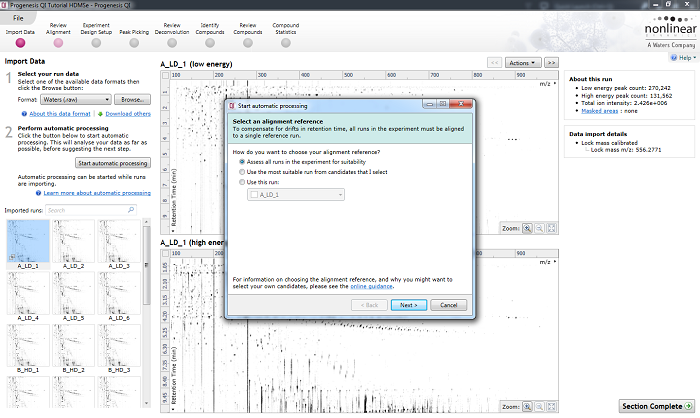Select 'Use the most suitable run from candidates' option

click(242, 172)
